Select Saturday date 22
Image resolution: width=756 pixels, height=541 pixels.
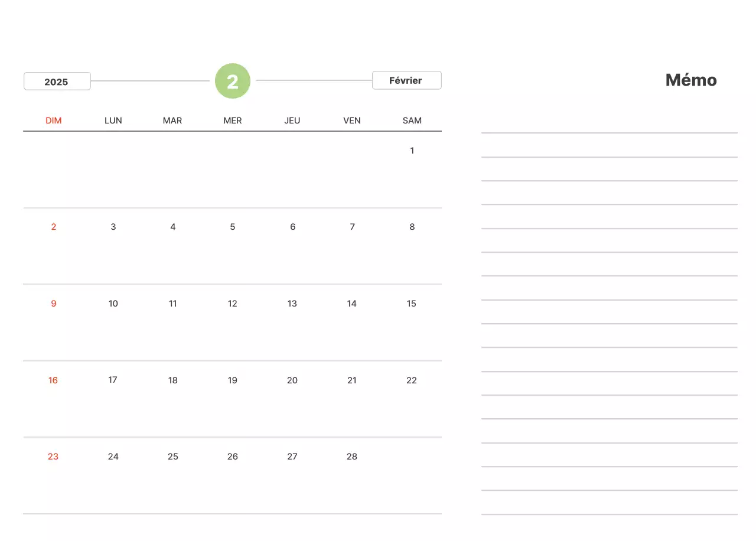pos(412,380)
